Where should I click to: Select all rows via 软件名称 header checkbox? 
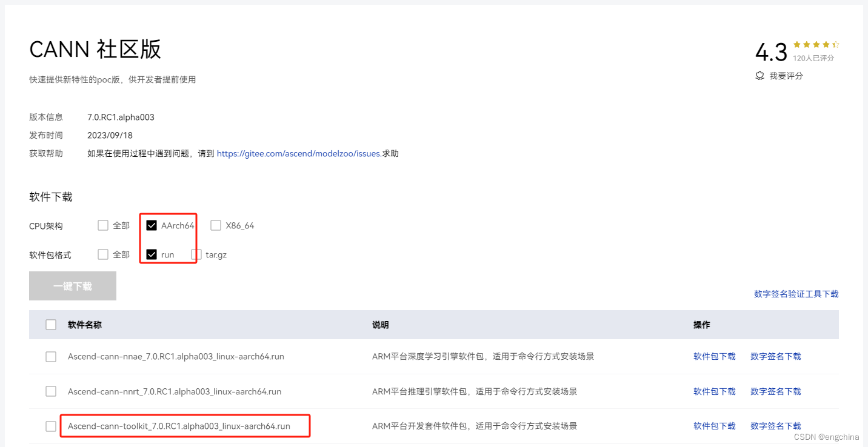point(51,325)
